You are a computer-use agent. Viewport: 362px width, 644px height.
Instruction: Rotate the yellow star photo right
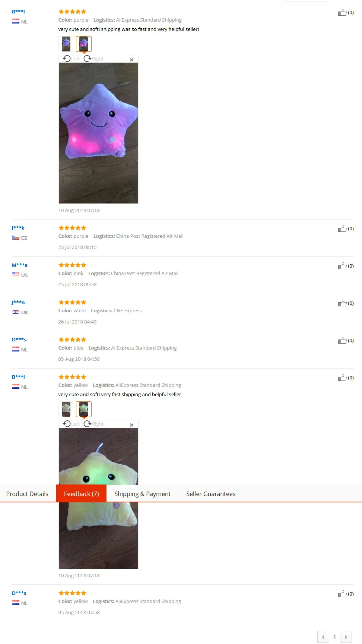(x=93, y=424)
